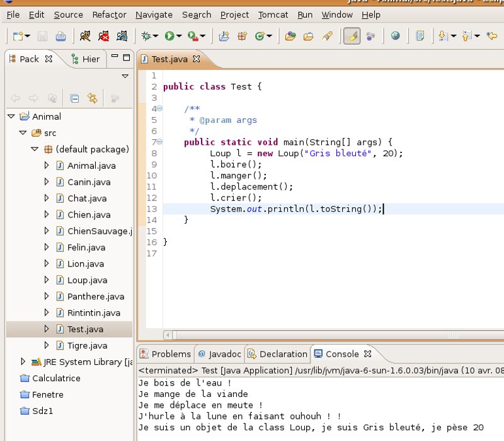
Task: Select Tigre.java in Package Explorer
Action: pos(87,345)
